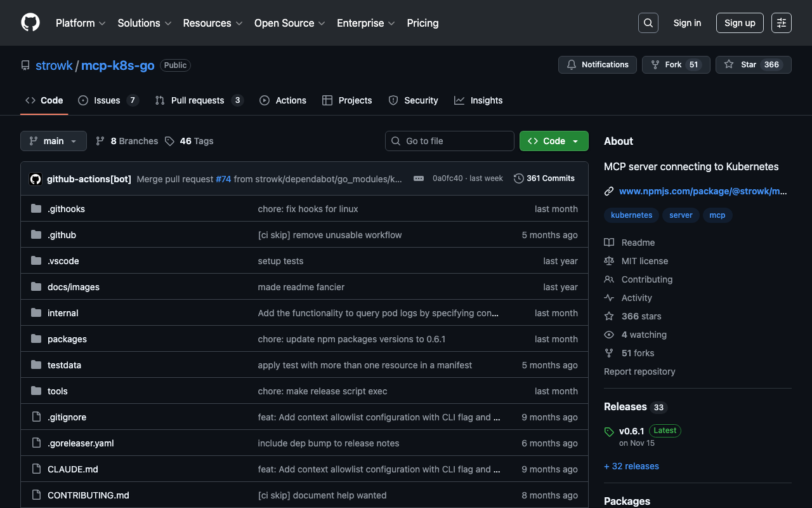Open the internal folder
This screenshot has width=812, height=508.
pos(63,313)
